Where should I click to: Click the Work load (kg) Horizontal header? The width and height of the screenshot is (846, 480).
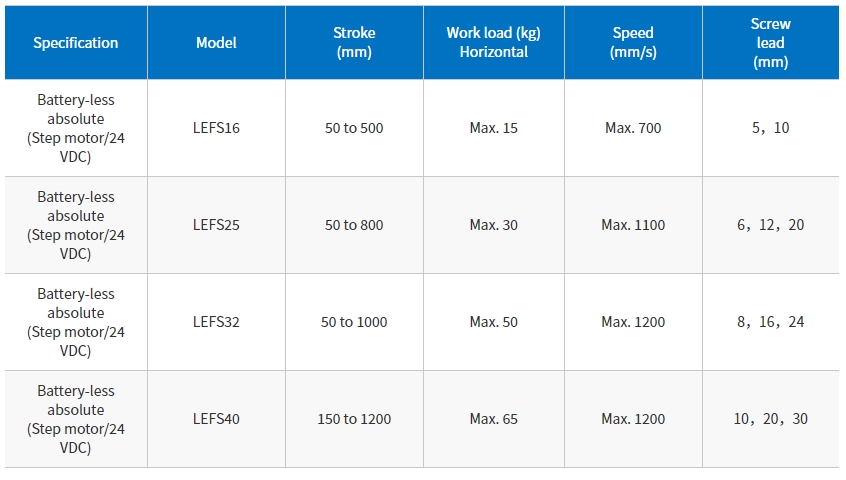pos(494,43)
